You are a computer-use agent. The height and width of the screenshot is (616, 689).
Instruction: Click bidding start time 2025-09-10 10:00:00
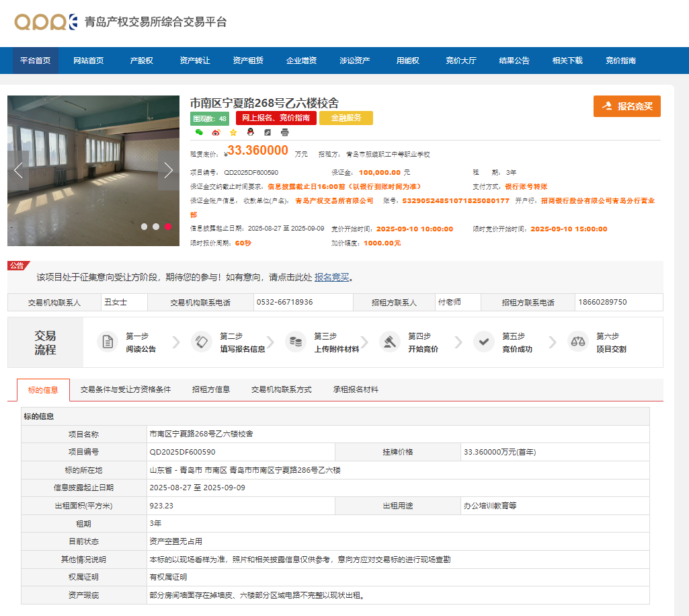pyautogui.click(x=414, y=229)
